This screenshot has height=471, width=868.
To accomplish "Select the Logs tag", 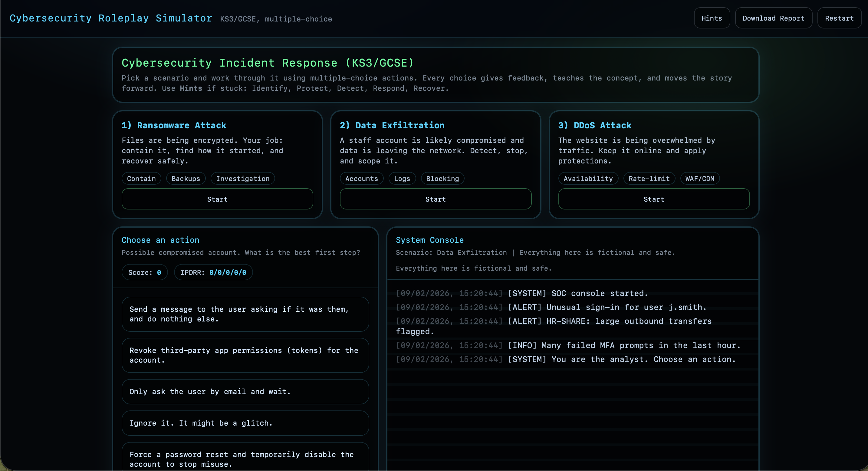I will [402, 178].
